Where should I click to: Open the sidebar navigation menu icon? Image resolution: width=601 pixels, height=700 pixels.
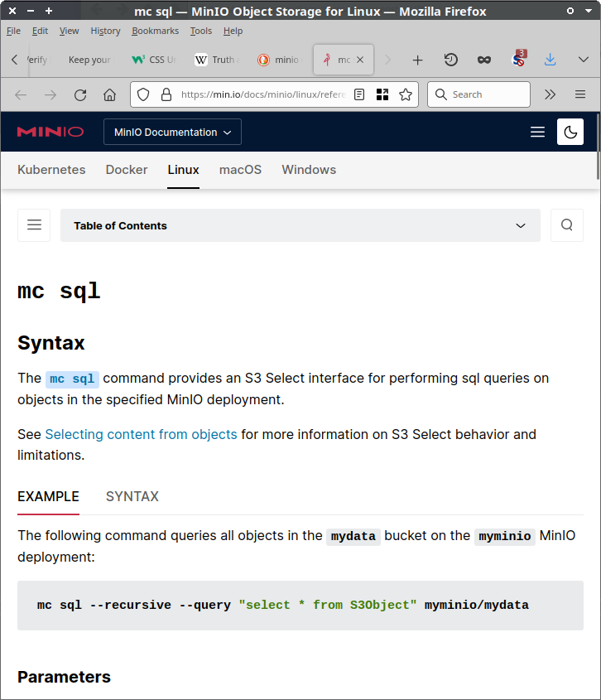[34, 225]
